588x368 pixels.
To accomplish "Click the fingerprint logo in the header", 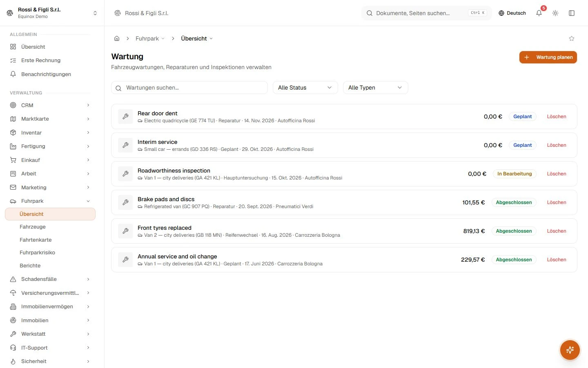I will click(118, 13).
